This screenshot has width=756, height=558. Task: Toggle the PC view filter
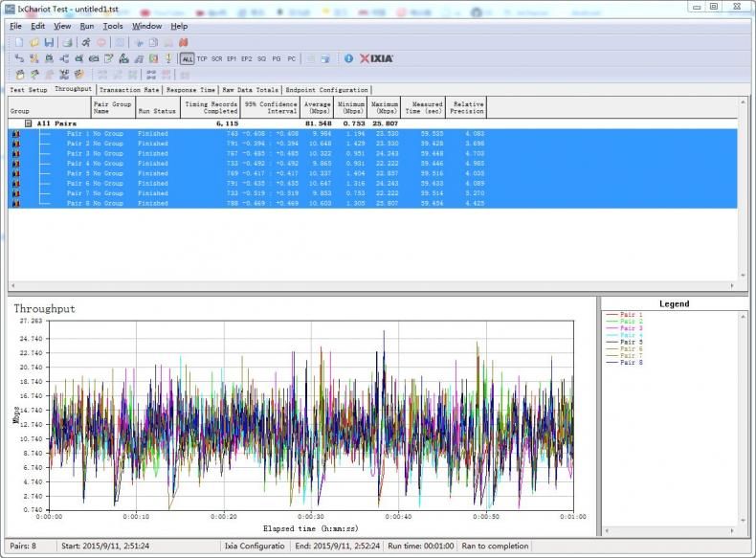(x=291, y=58)
